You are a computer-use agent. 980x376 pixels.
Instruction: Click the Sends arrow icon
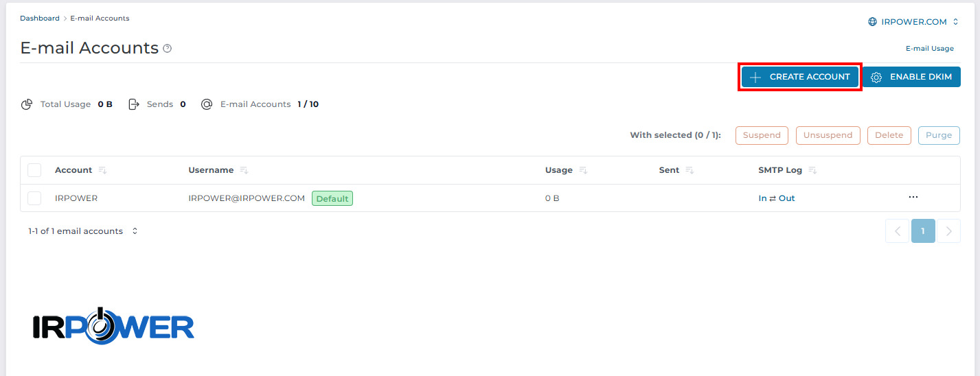pyautogui.click(x=134, y=104)
